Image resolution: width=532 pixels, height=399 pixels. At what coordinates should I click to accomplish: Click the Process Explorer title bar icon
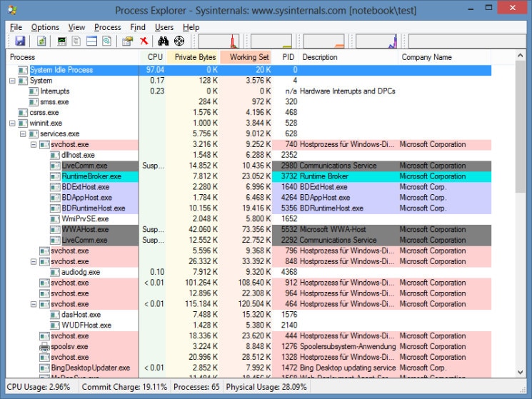tap(12, 9)
